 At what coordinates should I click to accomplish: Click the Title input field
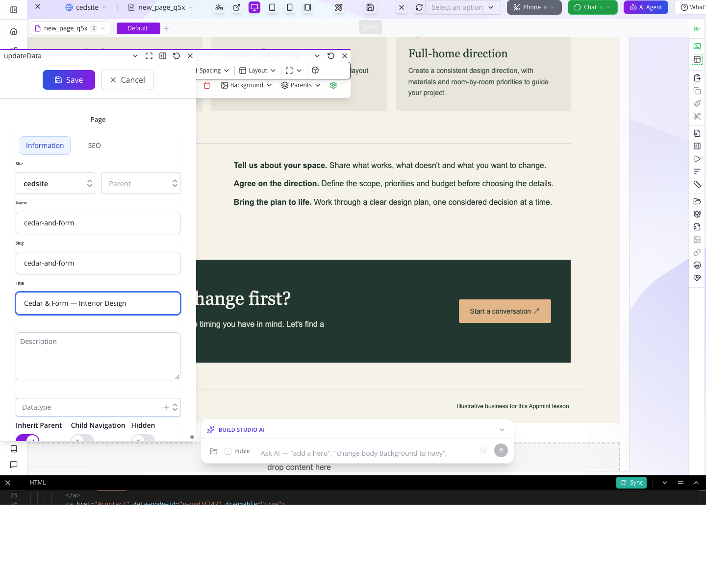click(x=98, y=303)
